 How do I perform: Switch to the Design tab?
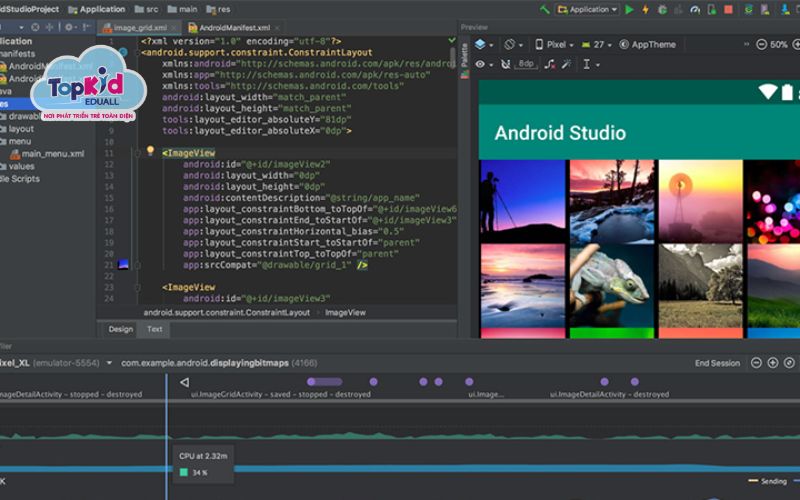coord(120,329)
